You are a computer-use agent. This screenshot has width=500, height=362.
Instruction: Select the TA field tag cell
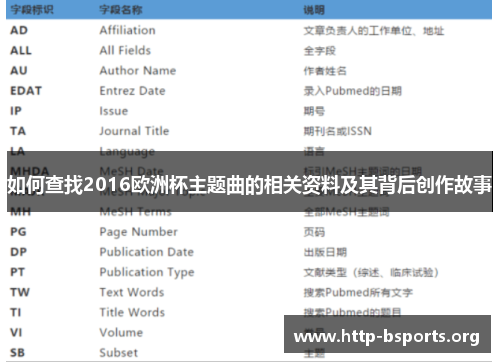[18, 131]
